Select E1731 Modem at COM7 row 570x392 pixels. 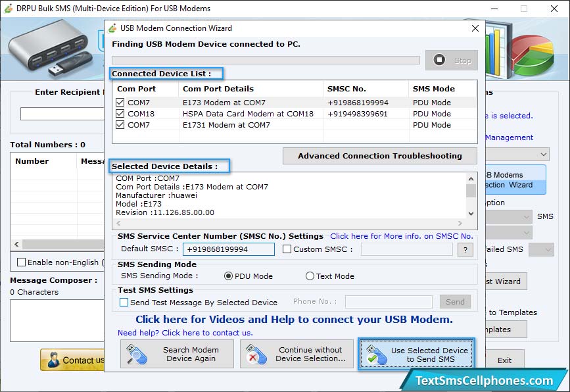295,125
